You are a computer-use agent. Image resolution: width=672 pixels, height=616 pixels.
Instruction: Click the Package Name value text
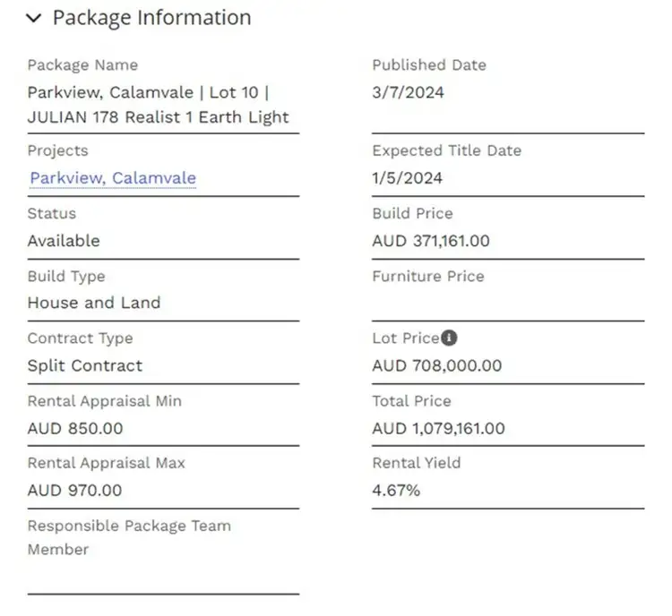158,105
